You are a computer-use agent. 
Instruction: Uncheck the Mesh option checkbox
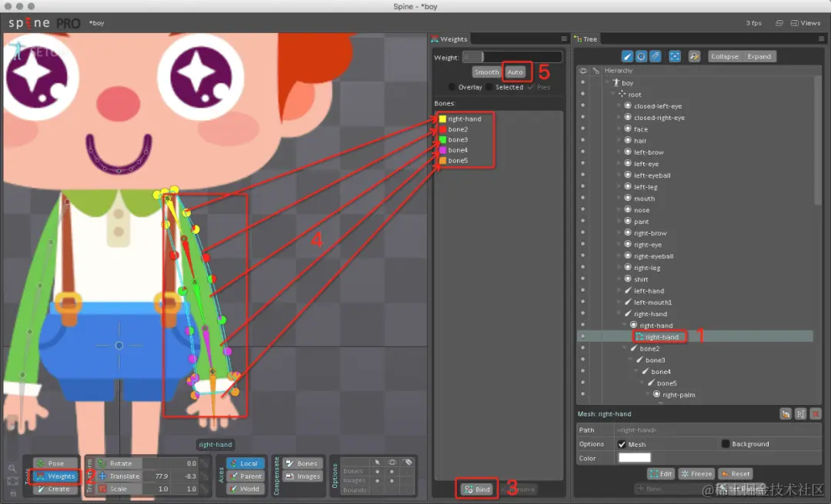[x=622, y=444]
